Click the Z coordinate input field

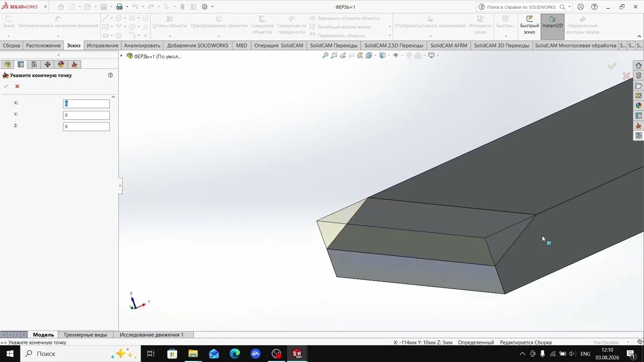coord(86,126)
